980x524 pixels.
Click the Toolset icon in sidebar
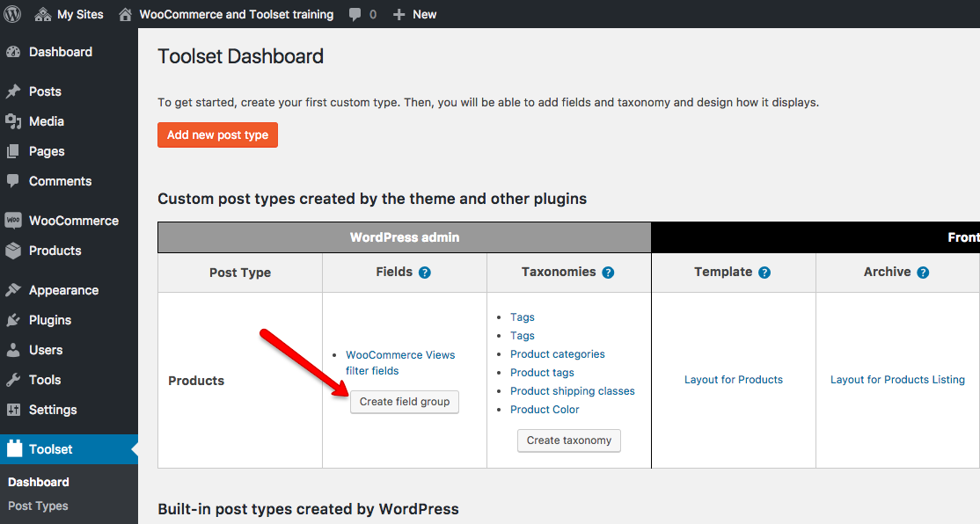(x=14, y=448)
